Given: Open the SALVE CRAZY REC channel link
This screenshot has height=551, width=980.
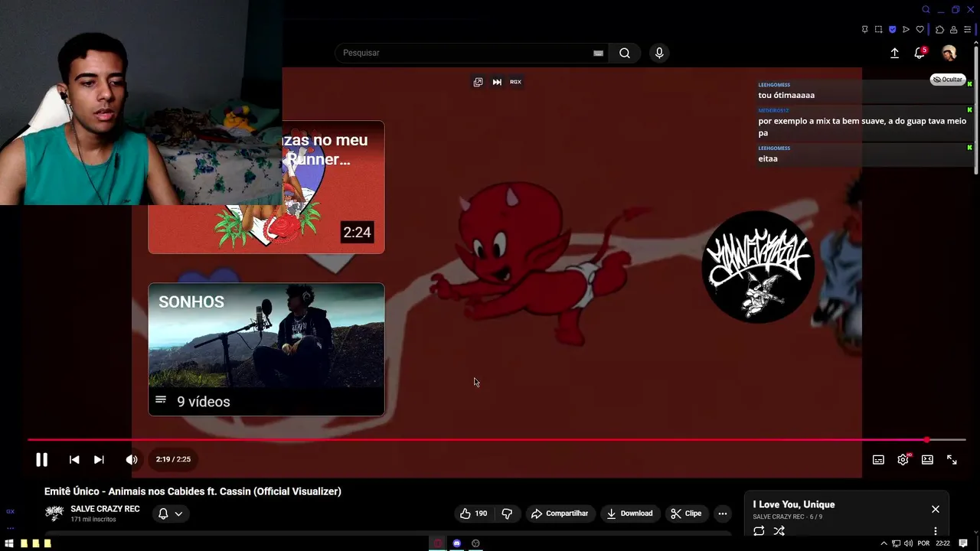Looking at the screenshot, I should [x=105, y=509].
